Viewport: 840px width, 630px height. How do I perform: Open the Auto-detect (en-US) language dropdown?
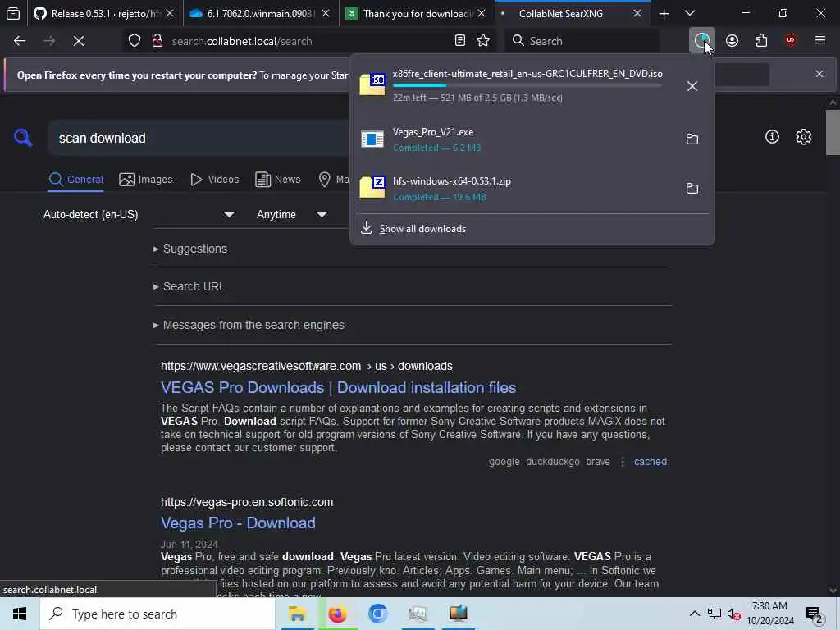[138, 214]
